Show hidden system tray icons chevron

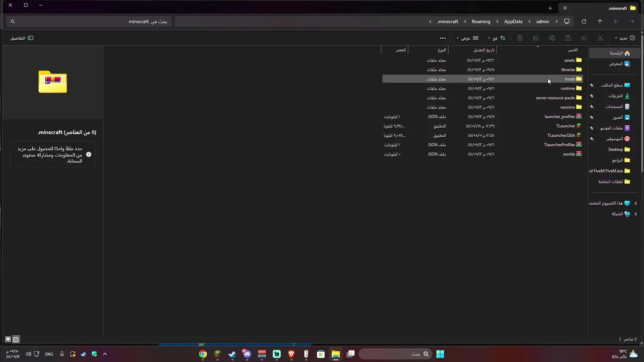[105, 354]
